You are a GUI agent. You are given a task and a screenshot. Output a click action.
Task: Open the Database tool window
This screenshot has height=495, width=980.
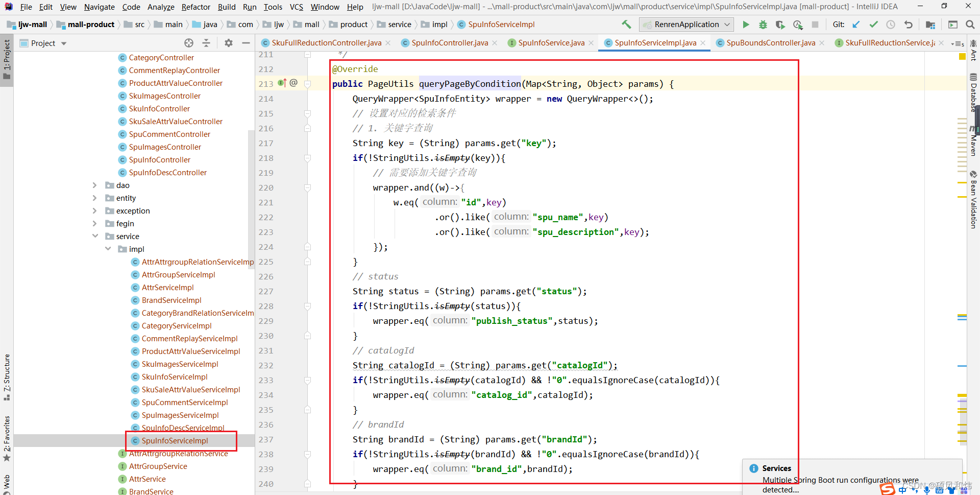click(973, 92)
